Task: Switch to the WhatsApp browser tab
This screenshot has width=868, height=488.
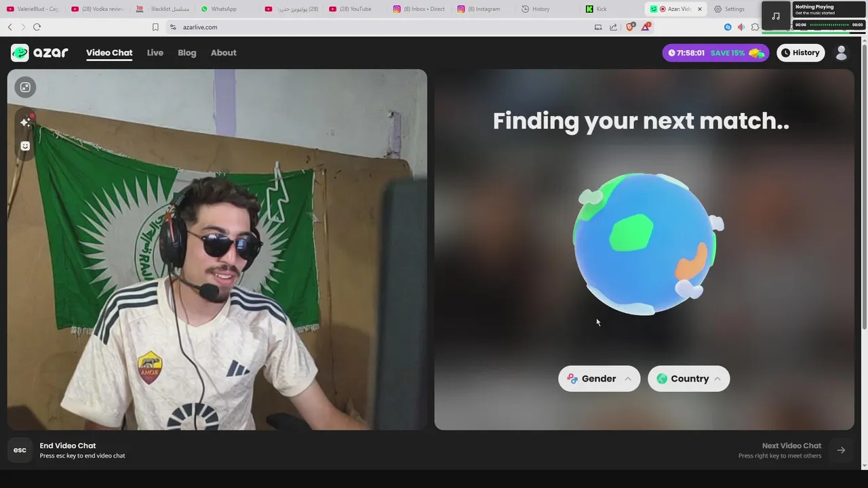Action: [226, 9]
